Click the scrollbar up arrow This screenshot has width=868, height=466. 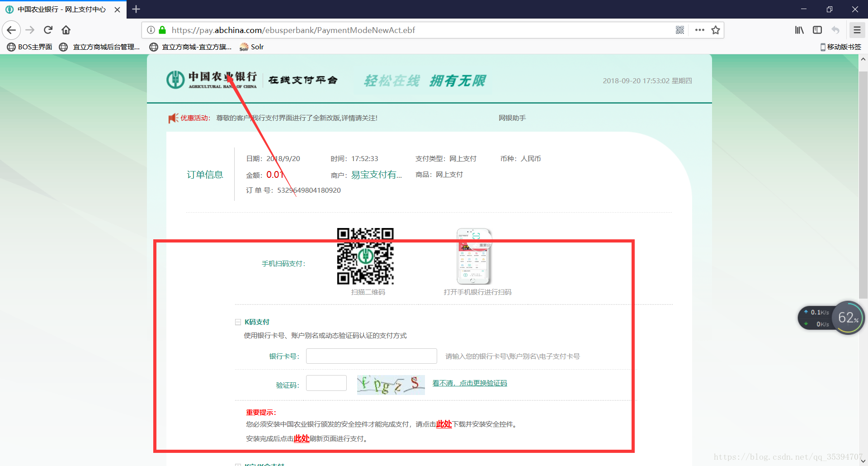tap(863, 59)
